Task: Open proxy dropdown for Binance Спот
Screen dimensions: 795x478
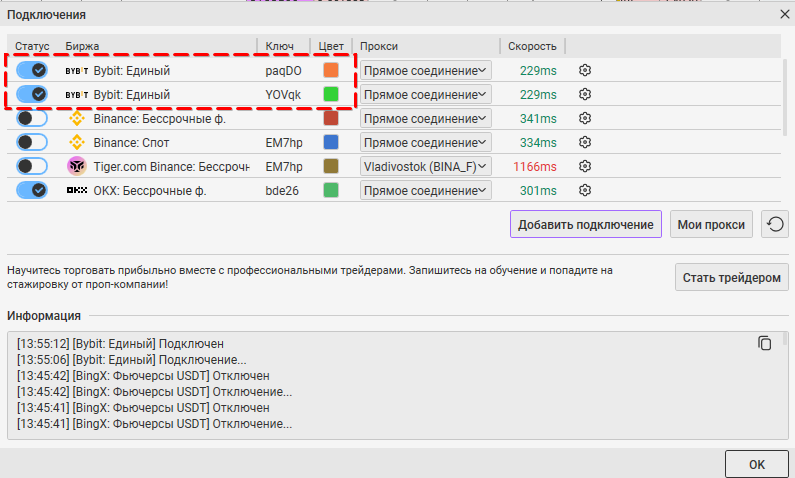Action: (x=425, y=142)
